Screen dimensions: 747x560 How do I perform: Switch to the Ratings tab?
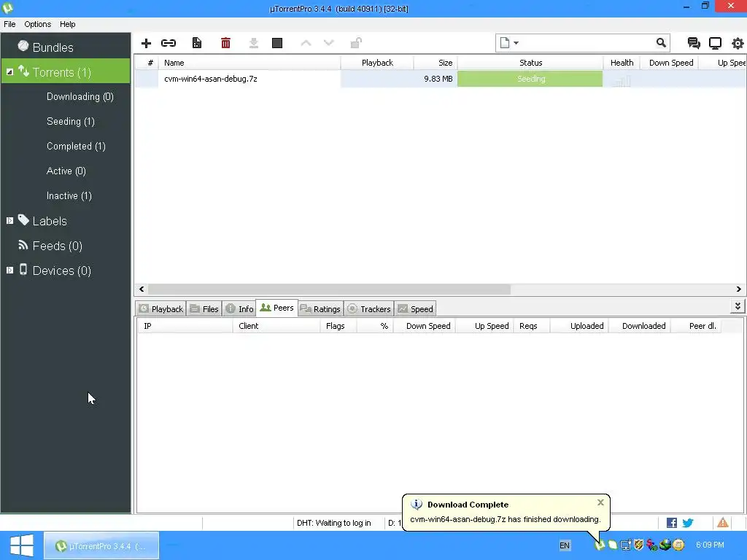(320, 309)
